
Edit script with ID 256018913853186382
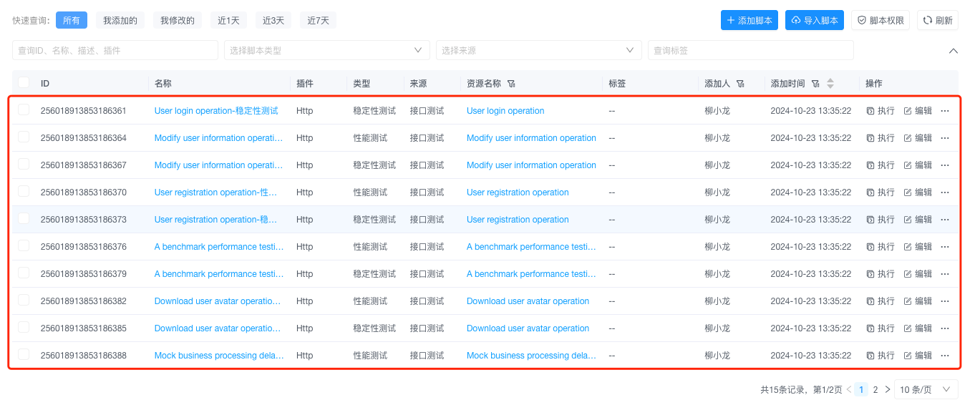tap(918, 301)
